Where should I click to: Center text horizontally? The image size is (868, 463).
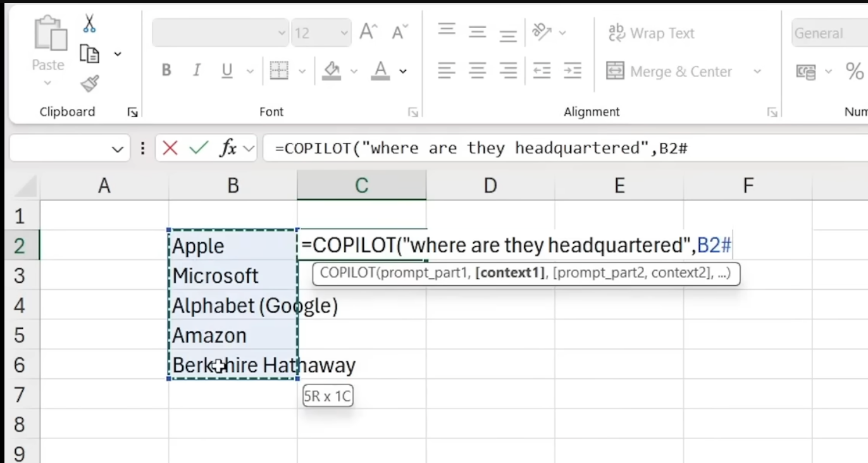(478, 70)
